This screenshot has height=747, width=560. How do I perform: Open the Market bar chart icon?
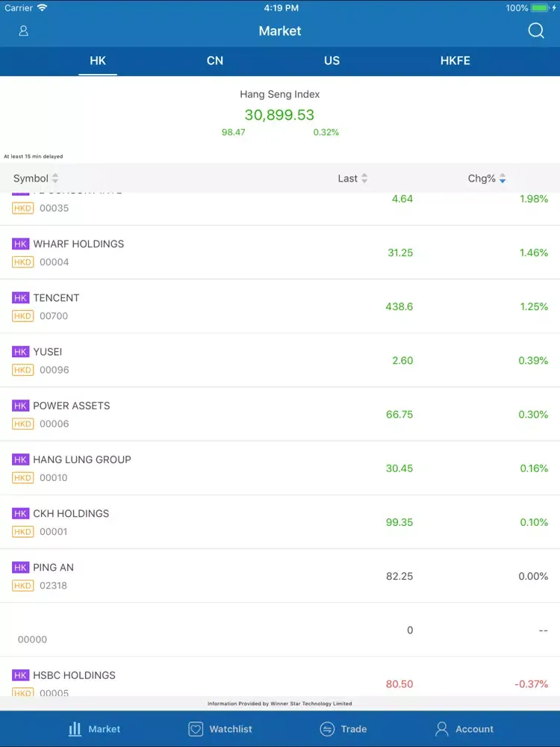75,728
